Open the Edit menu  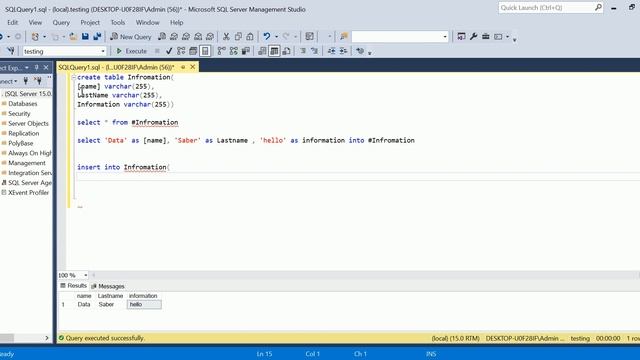pos(12,22)
